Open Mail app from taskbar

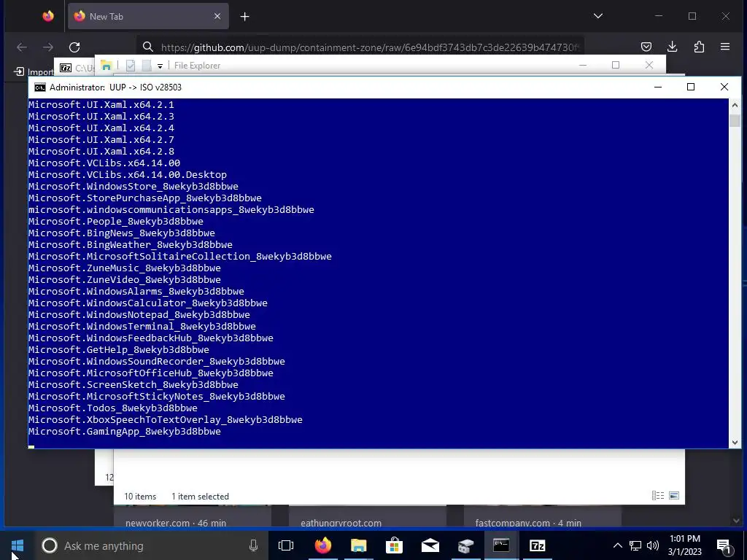point(430,545)
